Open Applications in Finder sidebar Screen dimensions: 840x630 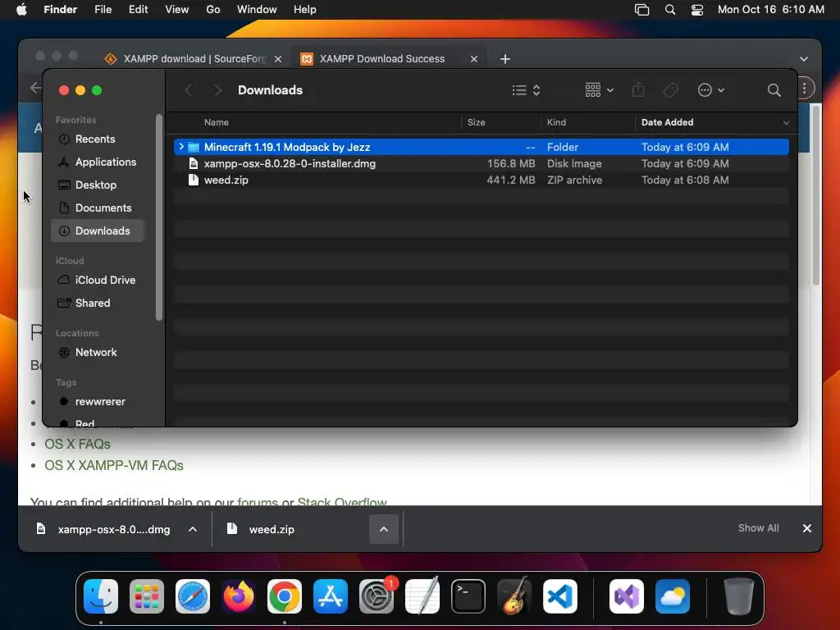(x=98, y=162)
